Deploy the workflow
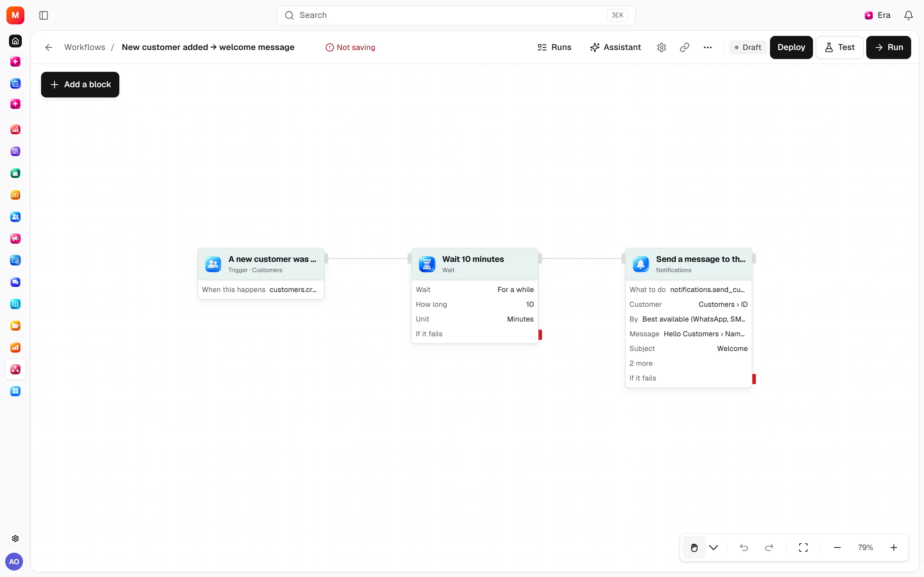Image resolution: width=924 pixels, height=577 pixels. click(791, 47)
